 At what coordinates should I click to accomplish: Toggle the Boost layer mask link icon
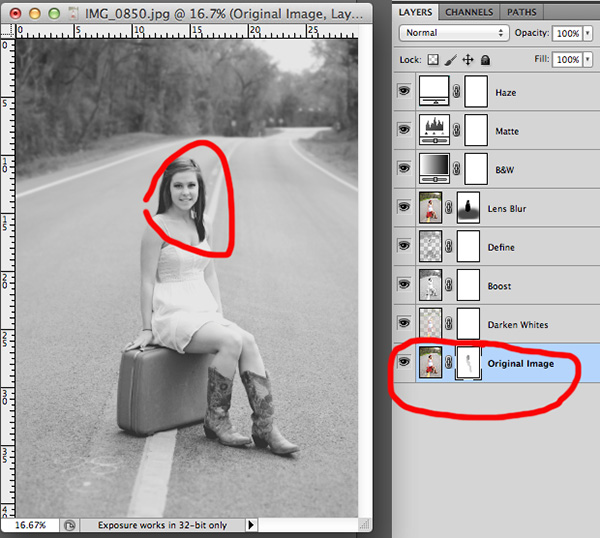[x=449, y=285]
